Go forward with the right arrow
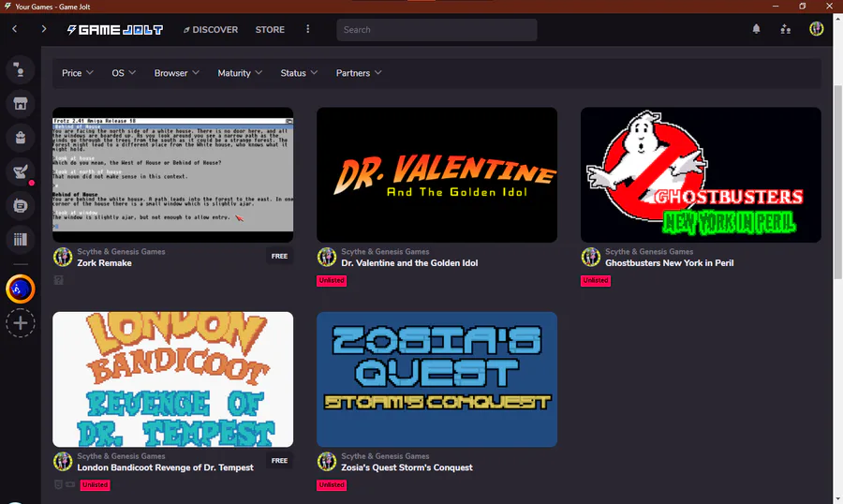 [x=43, y=29]
